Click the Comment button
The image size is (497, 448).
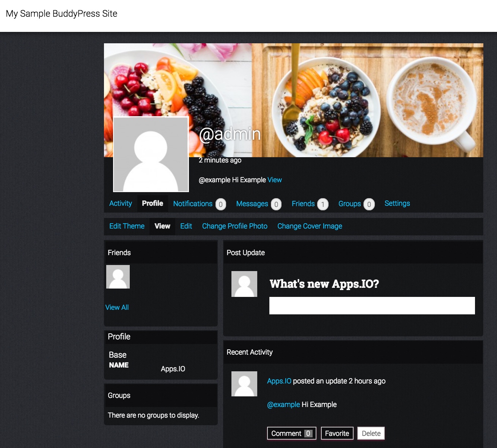click(292, 434)
